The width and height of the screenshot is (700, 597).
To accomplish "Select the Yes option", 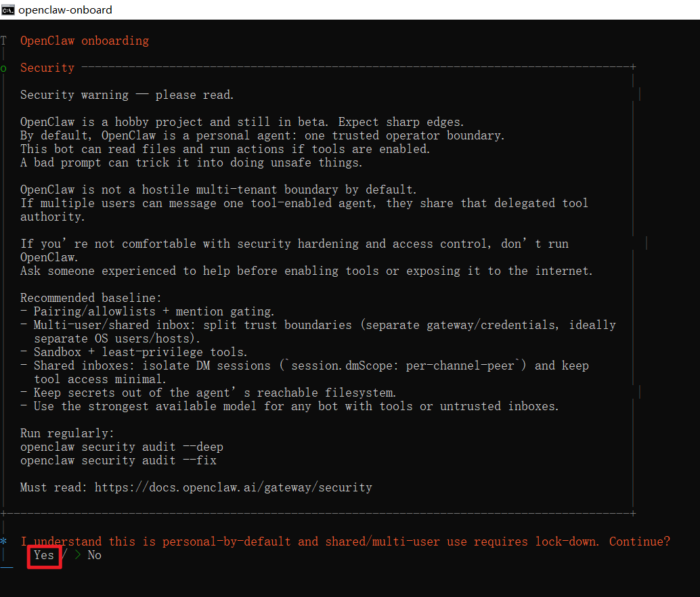I will click(x=44, y=555).
